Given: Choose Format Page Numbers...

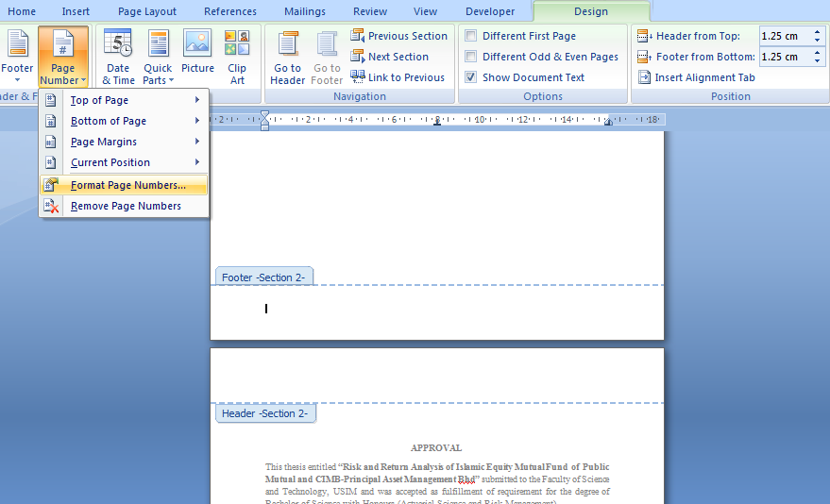Looking at the screenshot, I should click(124, 185).
